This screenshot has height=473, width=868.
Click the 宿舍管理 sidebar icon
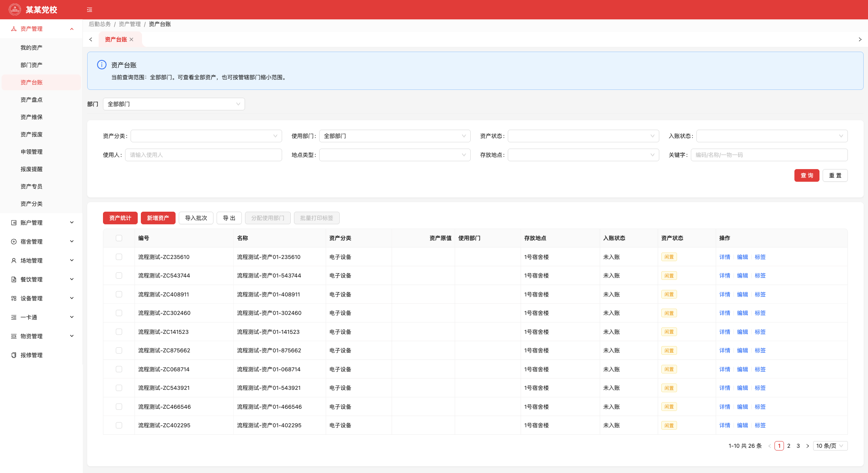pyautogui.click(x=14, y=242)
